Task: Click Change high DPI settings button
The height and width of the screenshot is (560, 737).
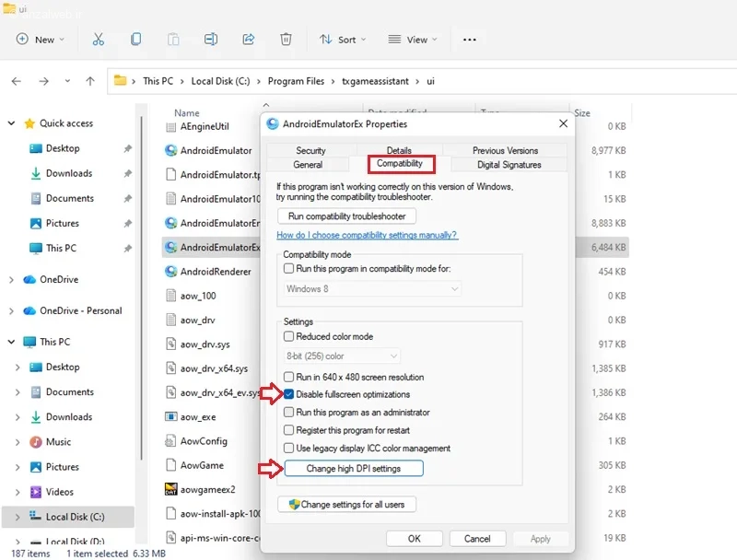Action: (353, 469)
